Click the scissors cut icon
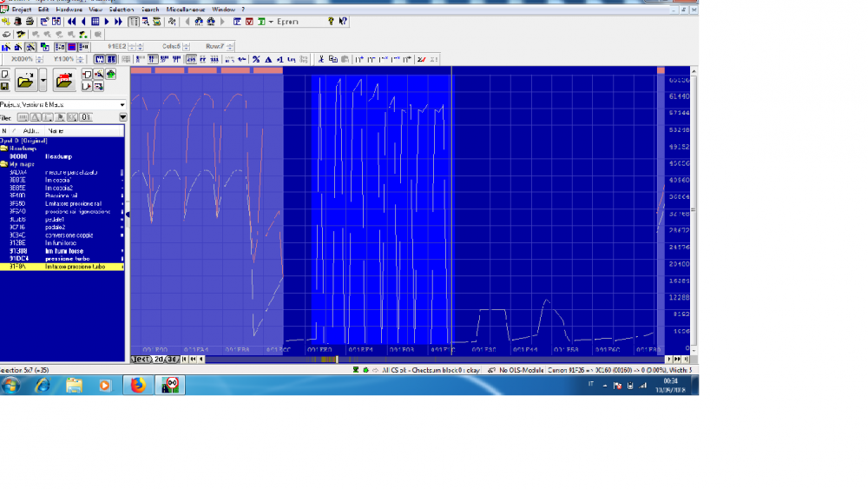The width and height of the screenshot is (868, 489). (320, 59)
